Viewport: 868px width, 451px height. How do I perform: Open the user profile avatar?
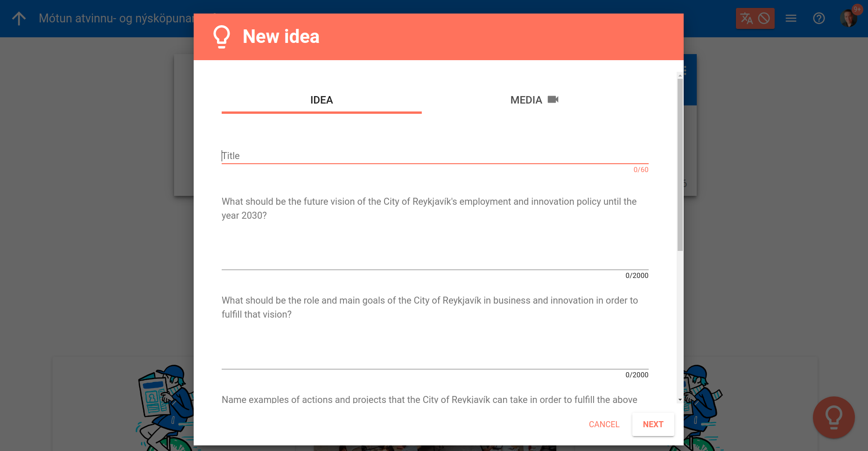(847, 20)
